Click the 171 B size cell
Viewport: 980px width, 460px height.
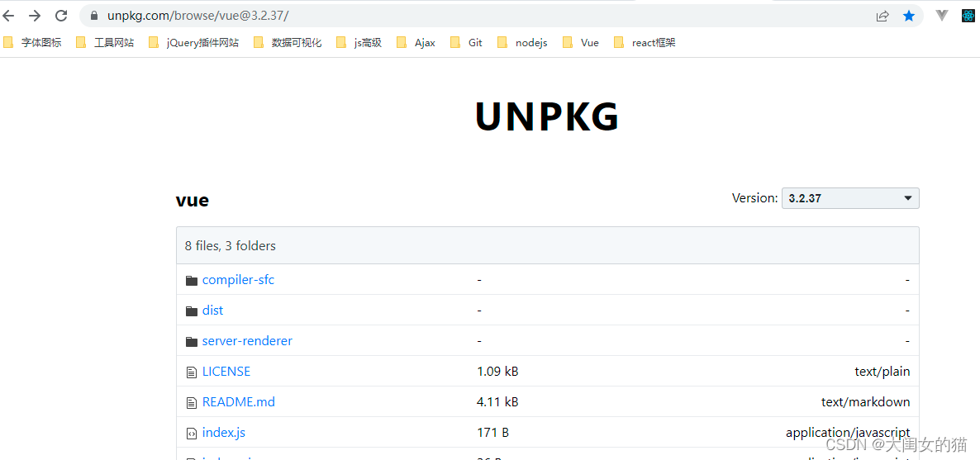[x=492, y=433]
